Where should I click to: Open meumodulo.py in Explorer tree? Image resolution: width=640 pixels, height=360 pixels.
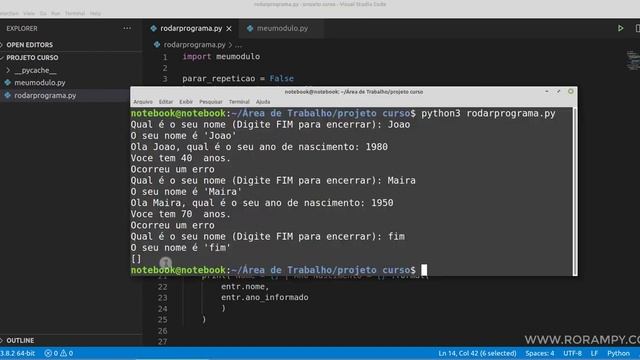coord(40,82)
